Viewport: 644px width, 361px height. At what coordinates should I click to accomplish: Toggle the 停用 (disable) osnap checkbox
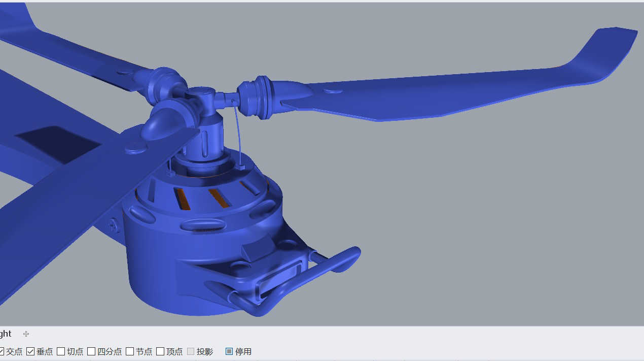click(x=229, y=351)
